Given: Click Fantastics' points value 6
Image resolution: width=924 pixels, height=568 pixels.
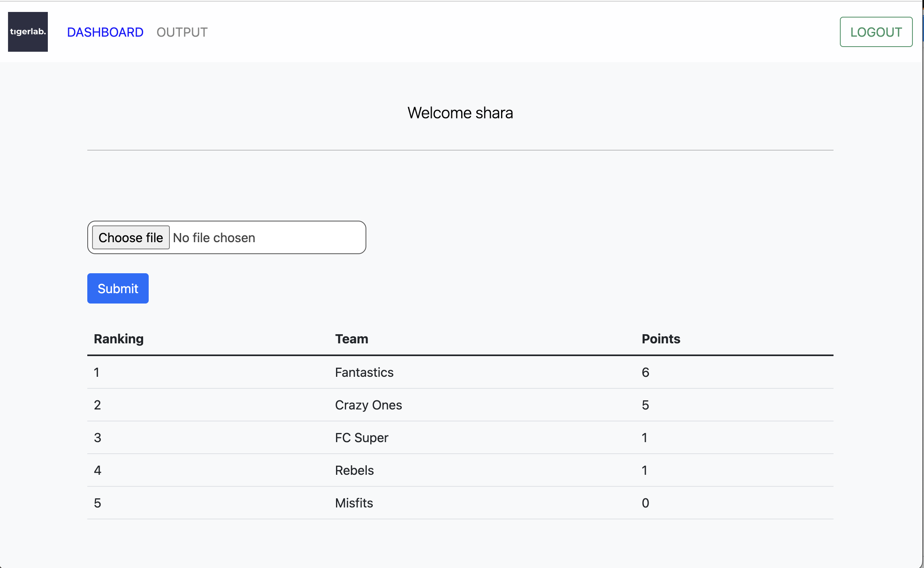Looking at the screenshot, I should pyautogui.click(x=645, y=372).
